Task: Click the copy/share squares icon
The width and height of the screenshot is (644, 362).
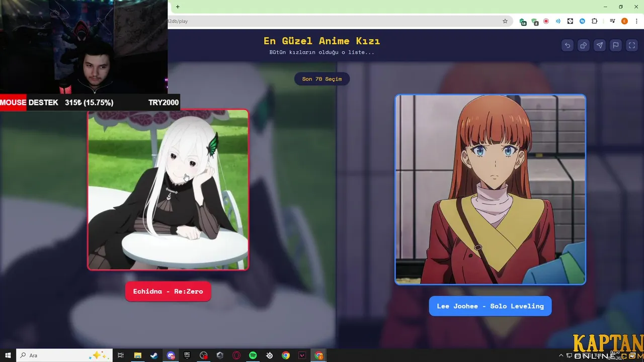Action: (x=584, y=45)
